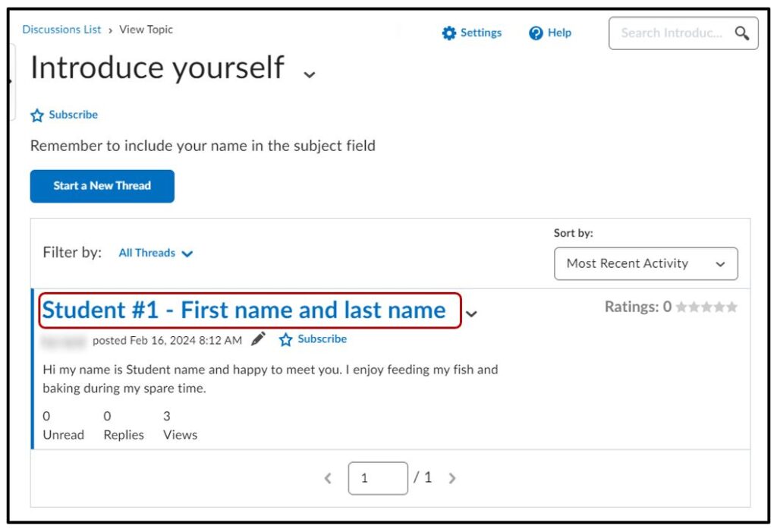Expand the Student #1 thread options chevron
777x532 pixels.
point(471,313)
